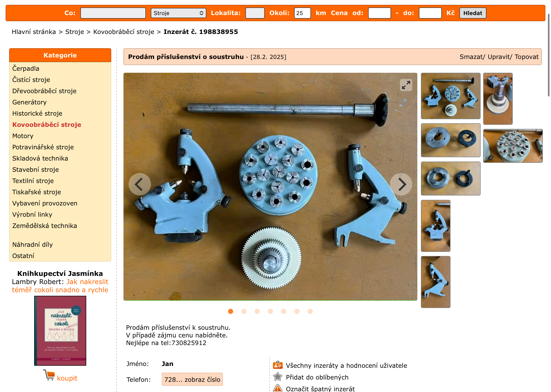Click the warning triangle to report ad
This screenshot has height=392, width=551.
[x=278, y=388]
